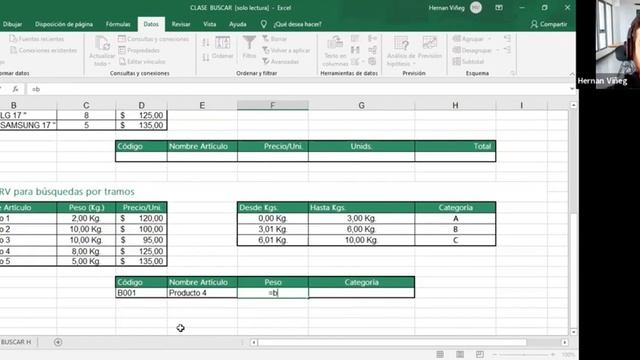Click the BUSCAR H sheet tab
Screen dimensions: 640x360
(x=16, y=342)
